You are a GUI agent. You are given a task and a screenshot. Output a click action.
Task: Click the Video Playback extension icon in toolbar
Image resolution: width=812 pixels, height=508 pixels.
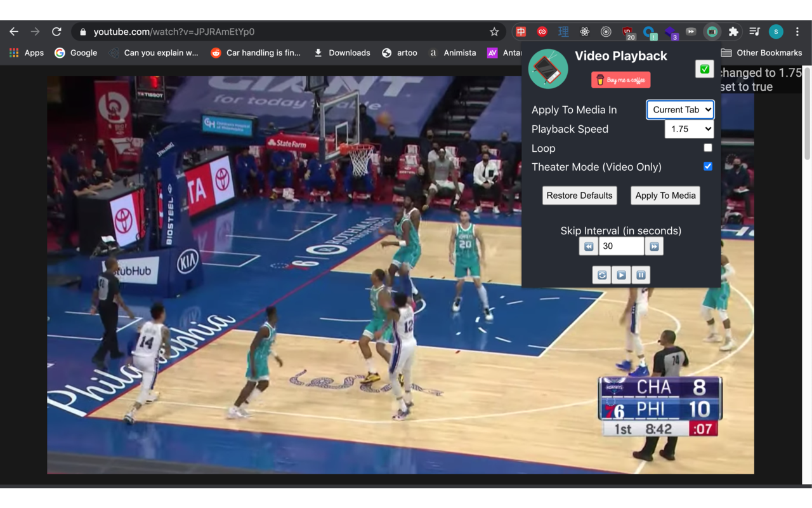(x=712, y=31)
